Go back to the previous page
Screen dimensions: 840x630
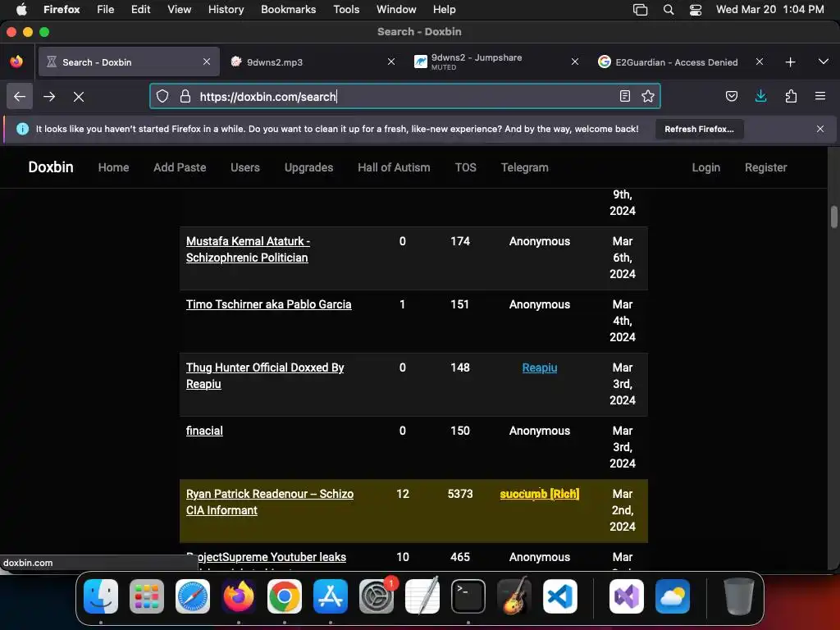point(20,97)
